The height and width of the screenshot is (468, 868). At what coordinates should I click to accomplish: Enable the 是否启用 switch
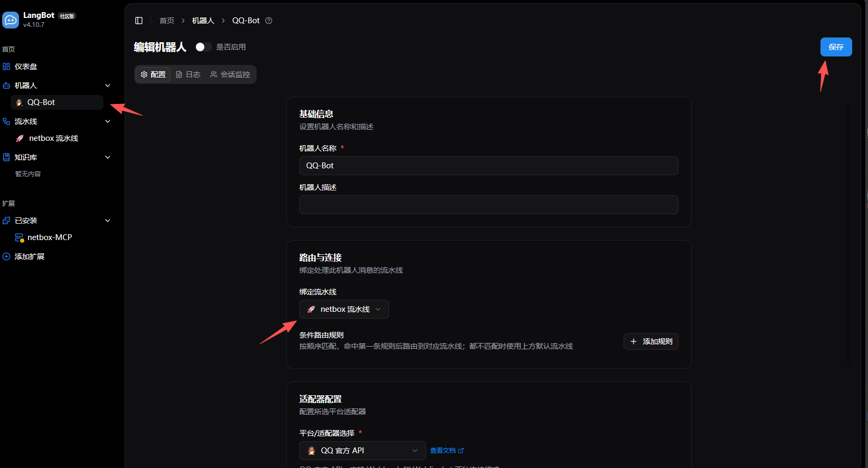(203, 47)
